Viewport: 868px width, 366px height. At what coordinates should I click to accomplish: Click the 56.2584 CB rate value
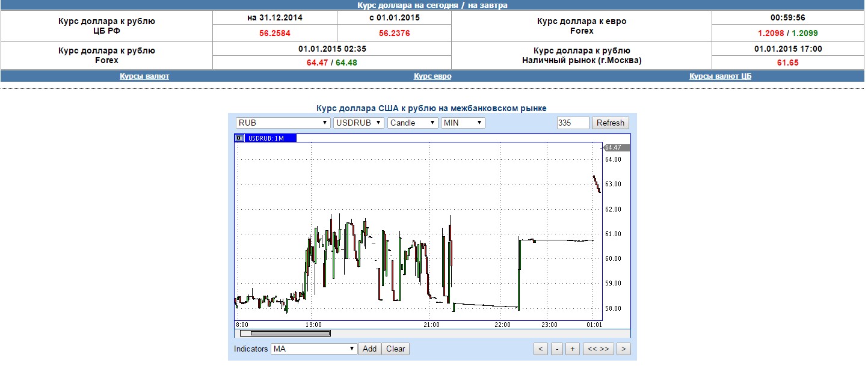click(x=275, y=34)
